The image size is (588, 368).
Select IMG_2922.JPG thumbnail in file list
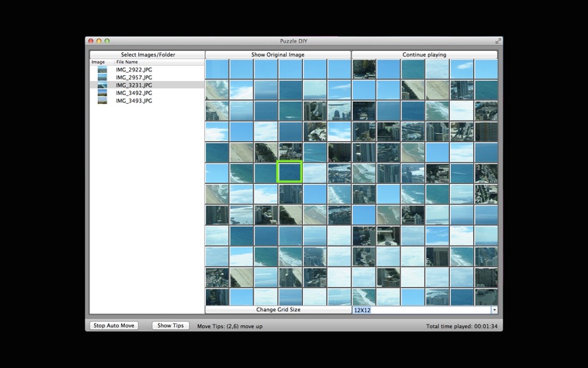[x=102, y=69]
